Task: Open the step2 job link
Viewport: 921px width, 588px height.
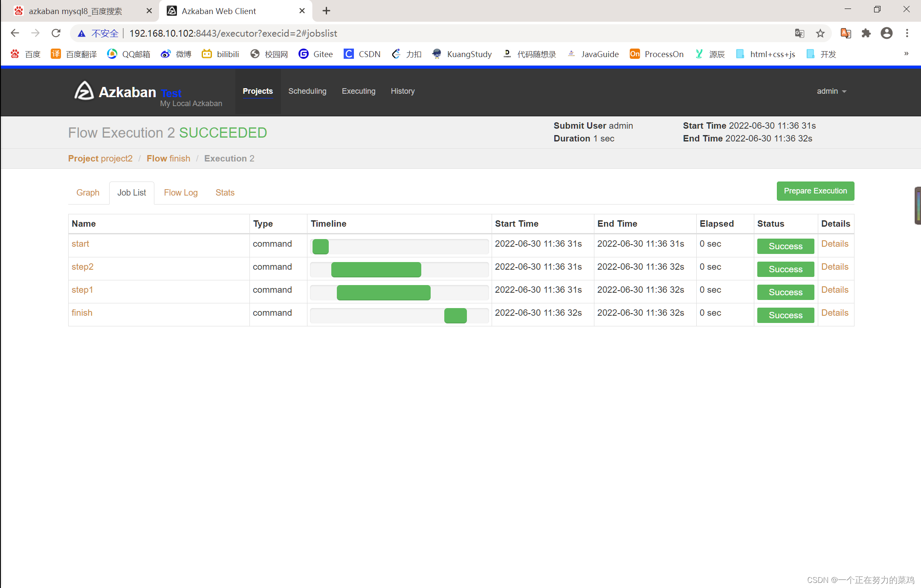Action: pos(82,267)
